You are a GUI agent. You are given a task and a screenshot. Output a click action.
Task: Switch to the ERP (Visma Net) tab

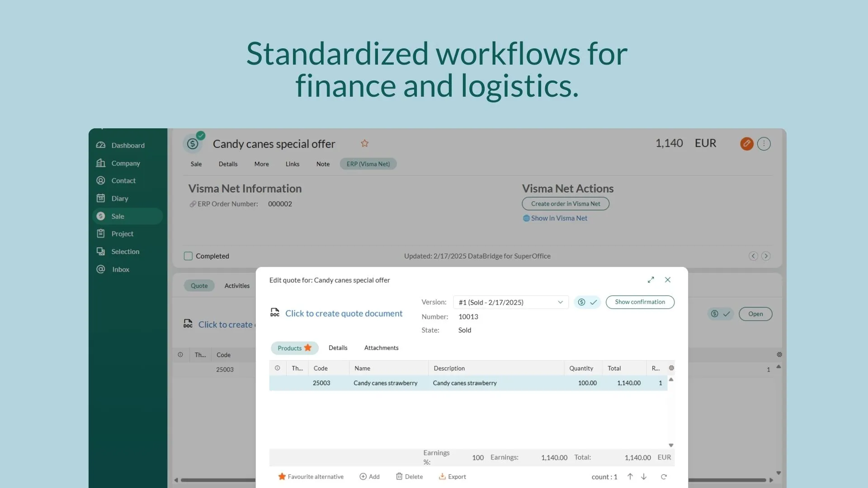[368, 164]
